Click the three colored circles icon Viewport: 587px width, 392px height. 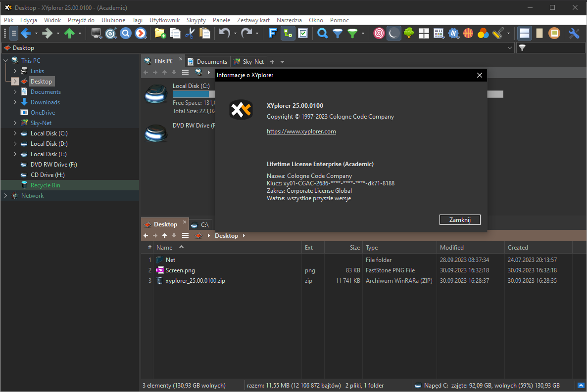pyautogui.click(x=483, y=34)
